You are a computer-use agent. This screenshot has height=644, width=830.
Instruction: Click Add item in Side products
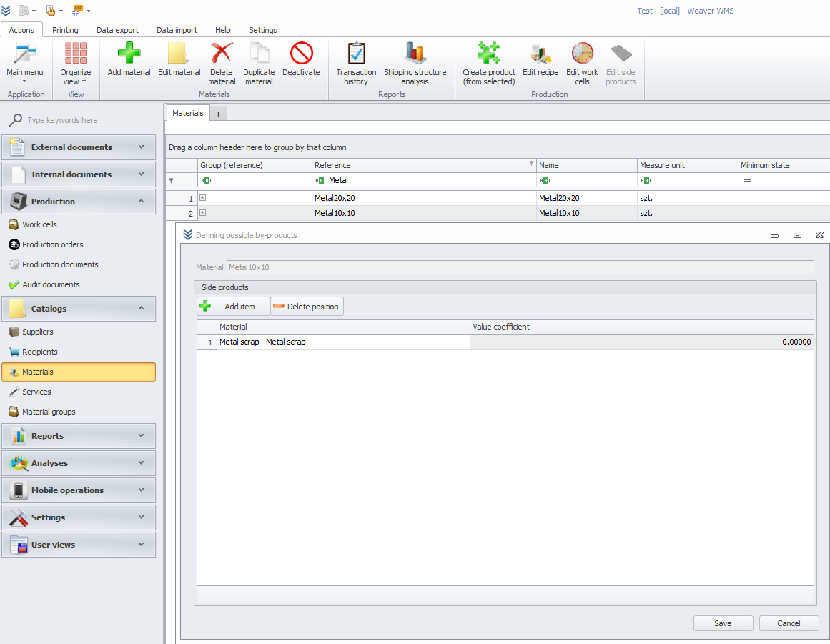[x=234, y=307]
